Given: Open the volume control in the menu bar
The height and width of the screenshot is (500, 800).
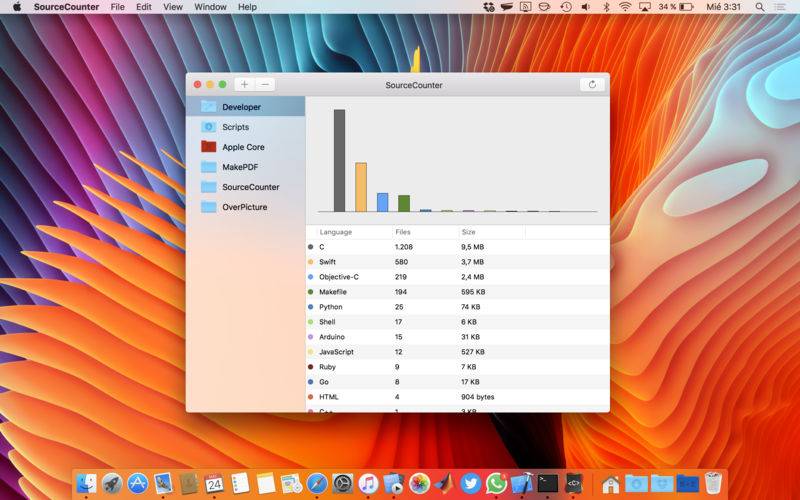Looking at the screenshot, I should point(586,7).
